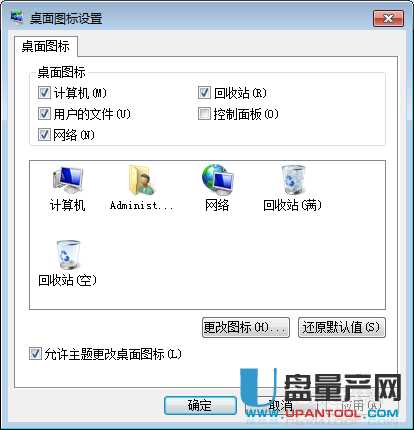Screen dimensions: 414x430
Task: Toggle the 用户的文件(U) checkbox
Action: pyautogui.click(x=44, y=114)
